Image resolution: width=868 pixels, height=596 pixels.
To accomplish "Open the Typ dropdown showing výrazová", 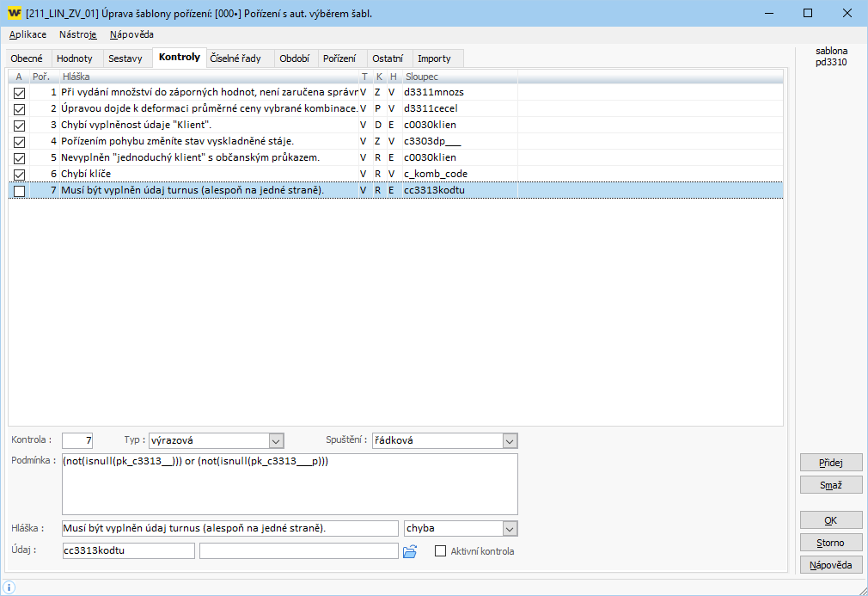I will tap(276, 440).
